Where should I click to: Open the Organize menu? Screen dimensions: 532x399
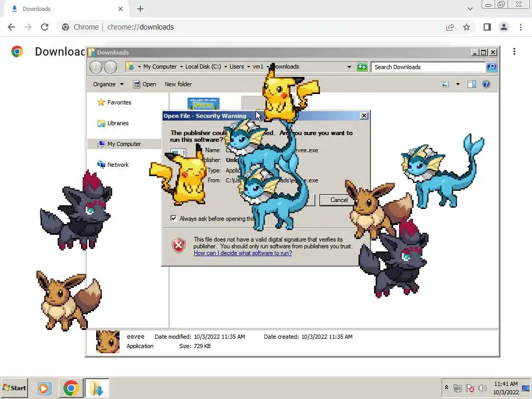click(x=108, y=84)
